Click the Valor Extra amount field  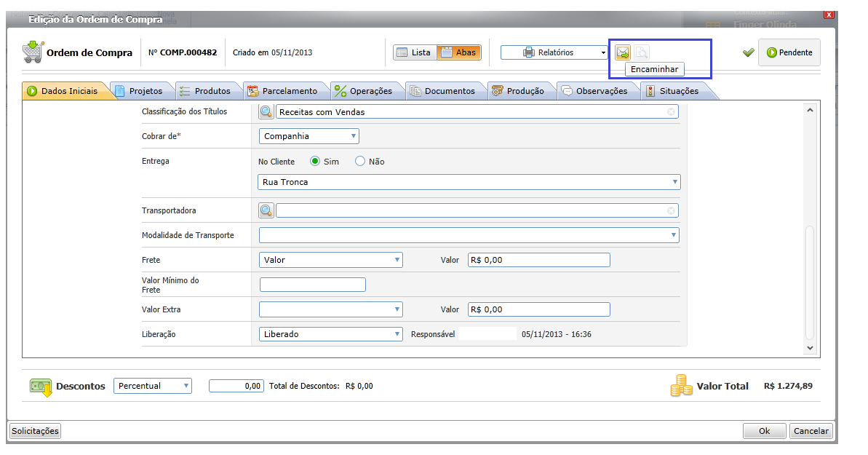pos(539,310)
